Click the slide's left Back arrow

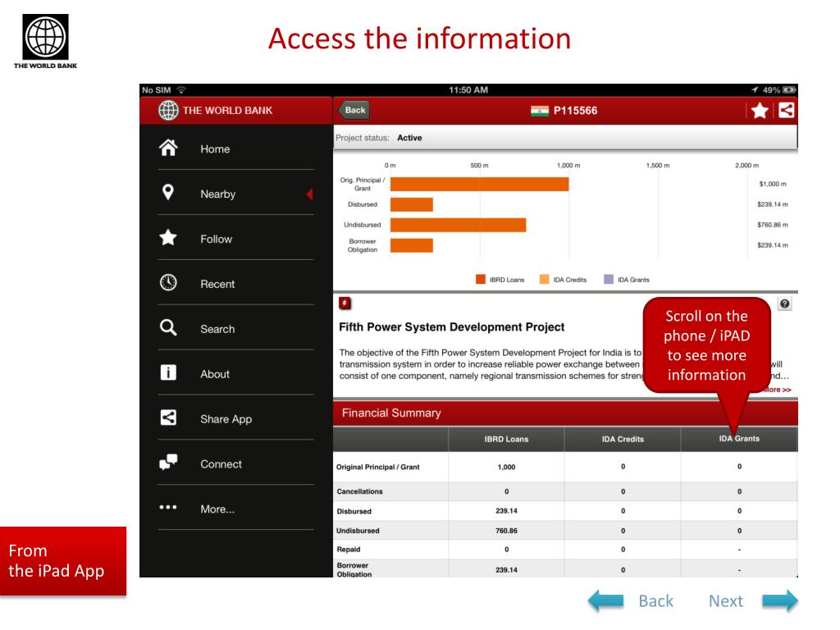606,600
